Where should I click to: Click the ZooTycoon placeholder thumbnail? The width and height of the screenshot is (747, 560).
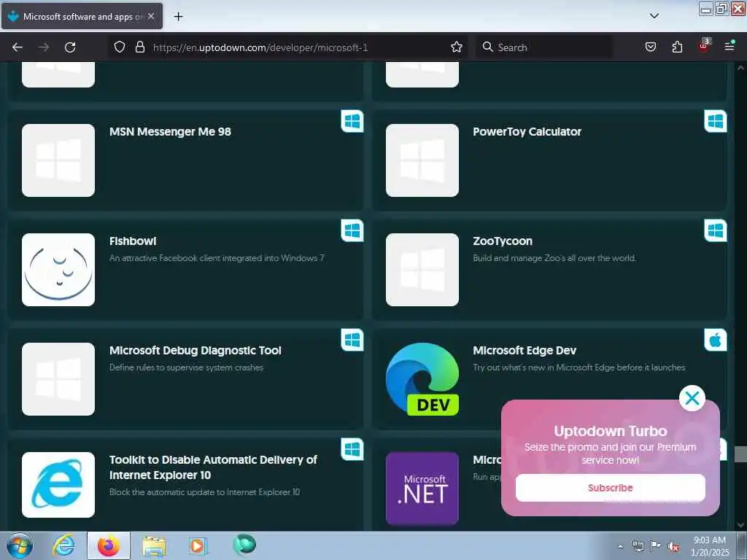coord(422,270)
